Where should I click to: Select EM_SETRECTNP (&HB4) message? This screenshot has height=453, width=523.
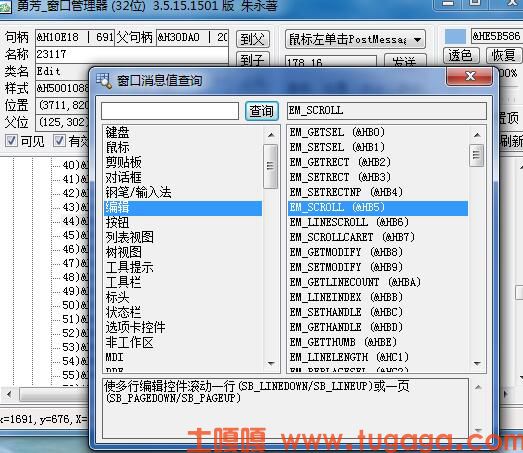[x=378, y=192]
